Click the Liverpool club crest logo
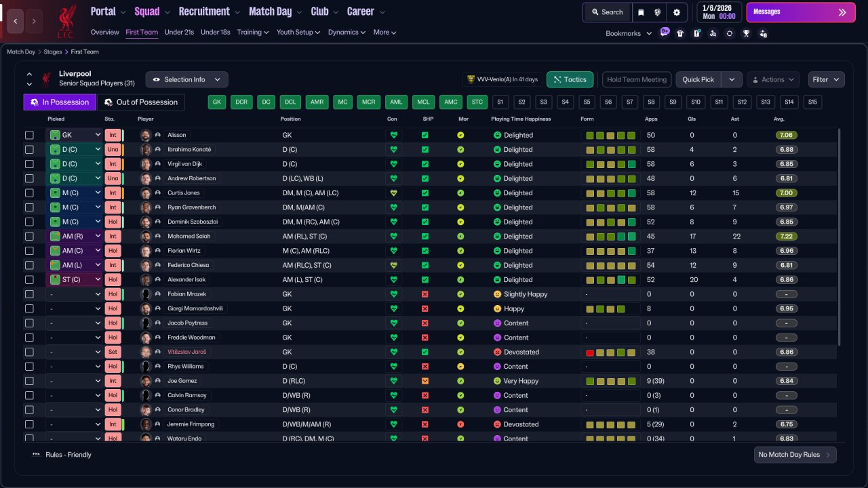Image resolution: width=868 pixels, height=488 pixels. tap(66, 20)
